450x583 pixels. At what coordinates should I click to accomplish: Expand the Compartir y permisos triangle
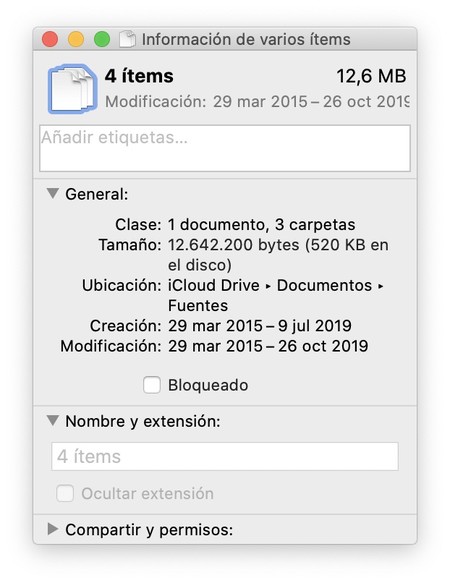coord(53,529)
